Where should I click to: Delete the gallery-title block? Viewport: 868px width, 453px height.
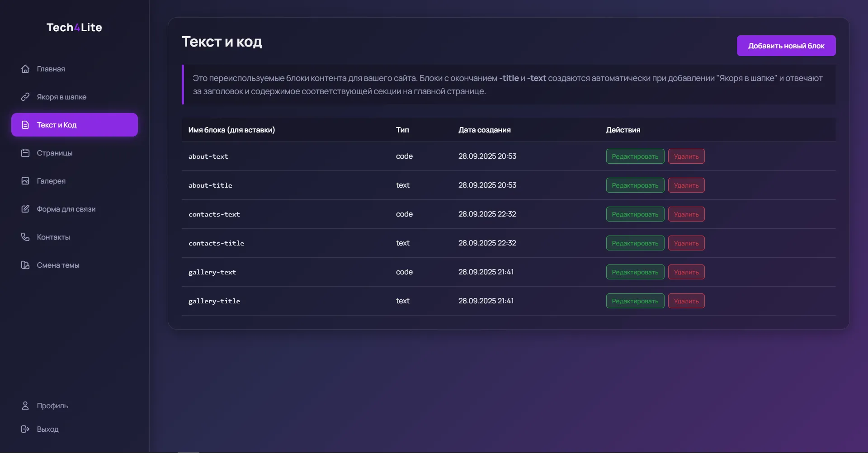click(686, 301)
